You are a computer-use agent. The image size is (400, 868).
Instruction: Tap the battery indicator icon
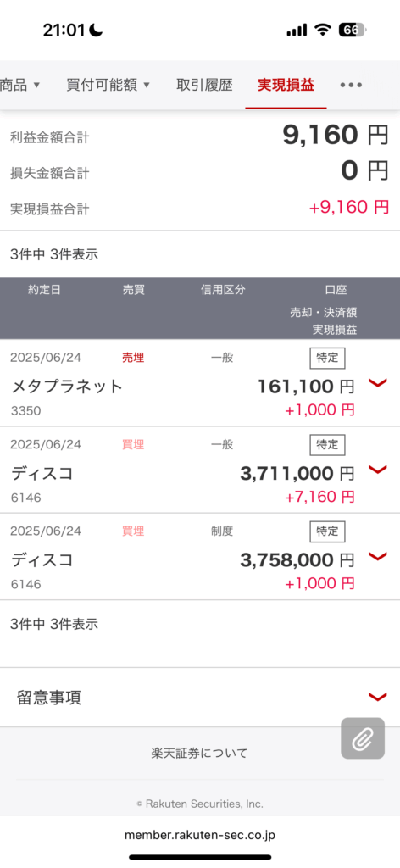click(x=353, y=30)
